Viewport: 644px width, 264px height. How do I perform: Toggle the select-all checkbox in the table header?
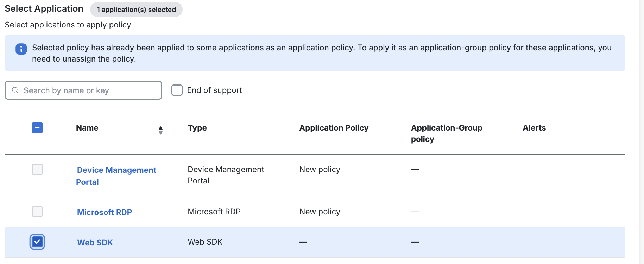(37, 128)
